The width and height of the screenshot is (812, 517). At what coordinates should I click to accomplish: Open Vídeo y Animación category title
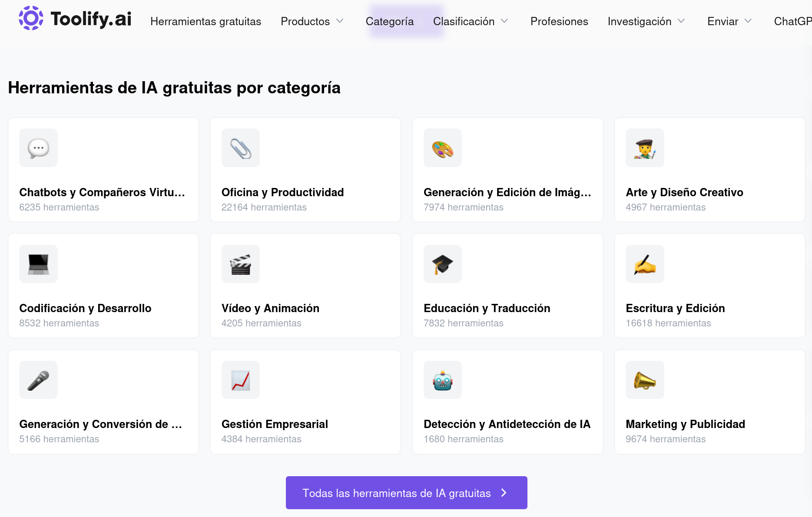pyautogui.click(x=270, y=308)
